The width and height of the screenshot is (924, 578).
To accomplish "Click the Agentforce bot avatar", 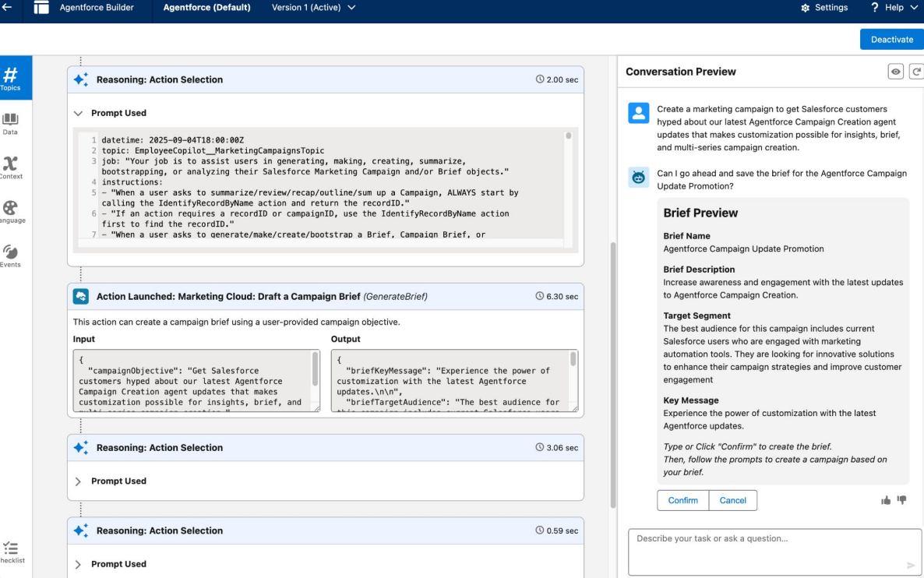I will [638, 178].
